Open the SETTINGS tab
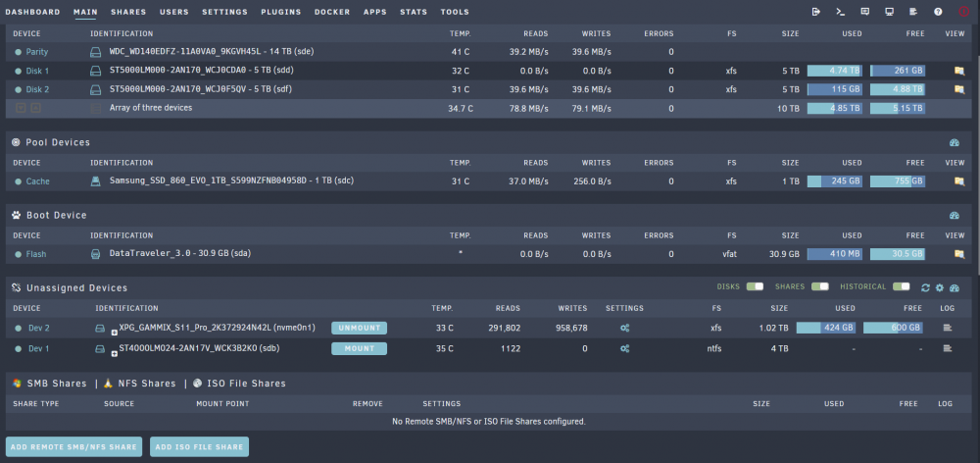Screen dimensions: 980x463 225,12
